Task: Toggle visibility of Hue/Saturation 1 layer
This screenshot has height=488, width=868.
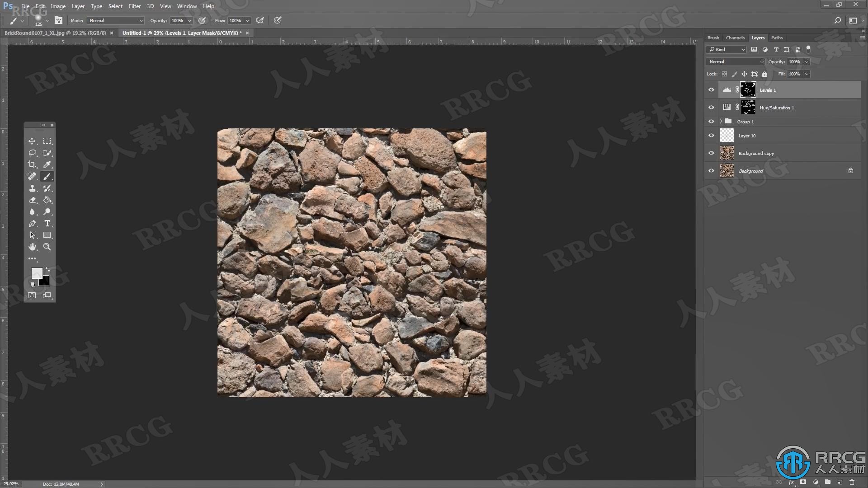Action: [711, 107]
